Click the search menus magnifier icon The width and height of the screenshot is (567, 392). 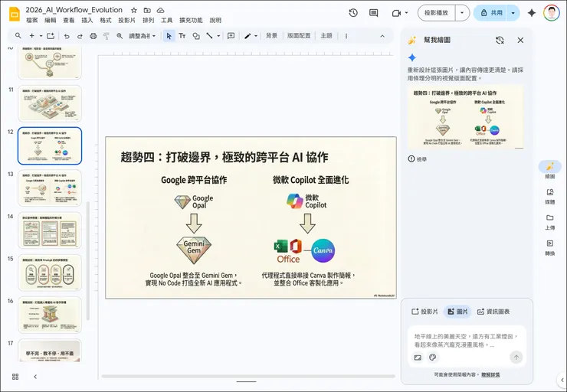(18, 36)
